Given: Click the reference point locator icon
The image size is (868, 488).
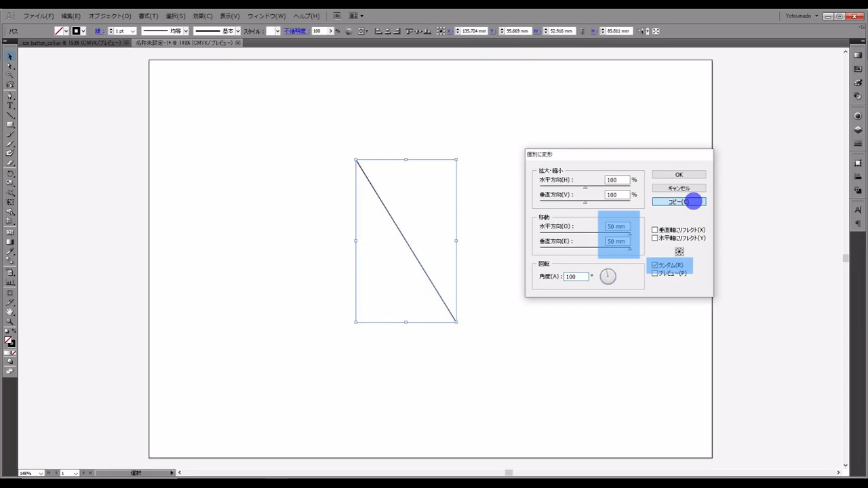Looking at the screenshot, I should click(679, 251).
